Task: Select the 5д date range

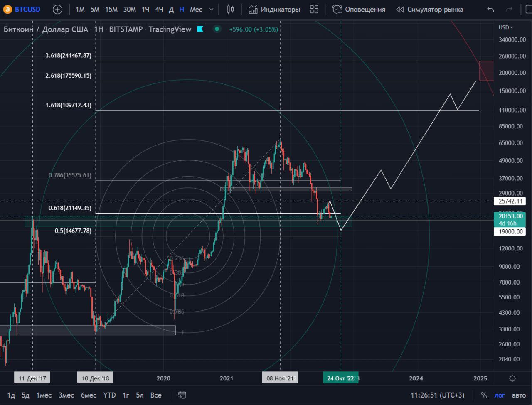Action: pyautogui.click(x=26, y=395)
